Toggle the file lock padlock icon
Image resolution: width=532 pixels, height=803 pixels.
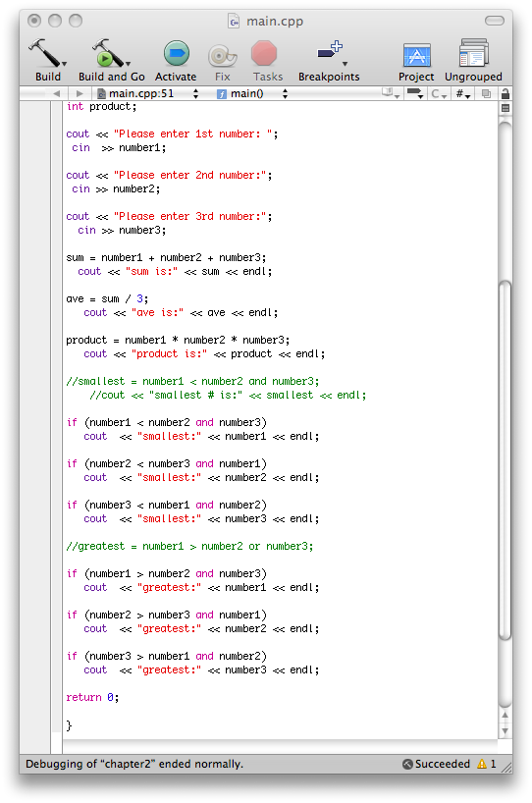pyautogui.click(x=505, y=93)
